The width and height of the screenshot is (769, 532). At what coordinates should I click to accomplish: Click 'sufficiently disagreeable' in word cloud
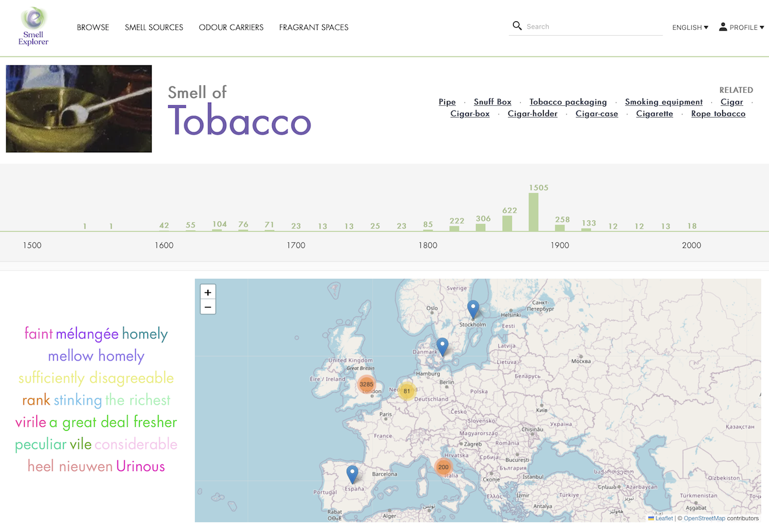click(x=96, y=378)
